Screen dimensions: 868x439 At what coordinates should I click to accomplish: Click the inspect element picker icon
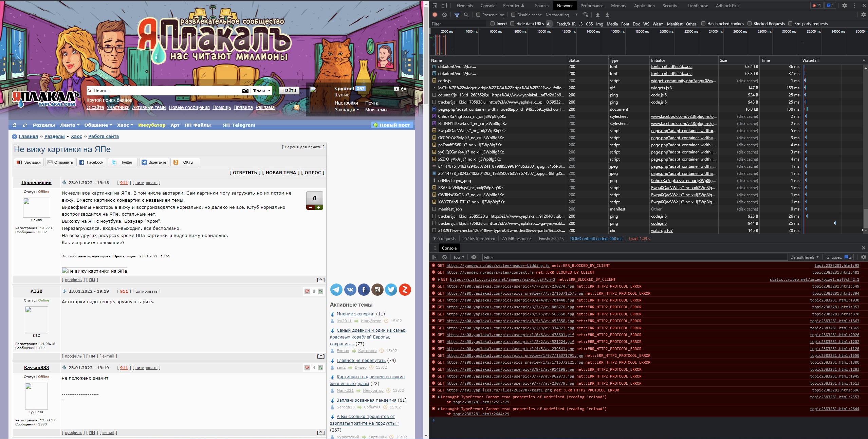(x=435, y=5)
